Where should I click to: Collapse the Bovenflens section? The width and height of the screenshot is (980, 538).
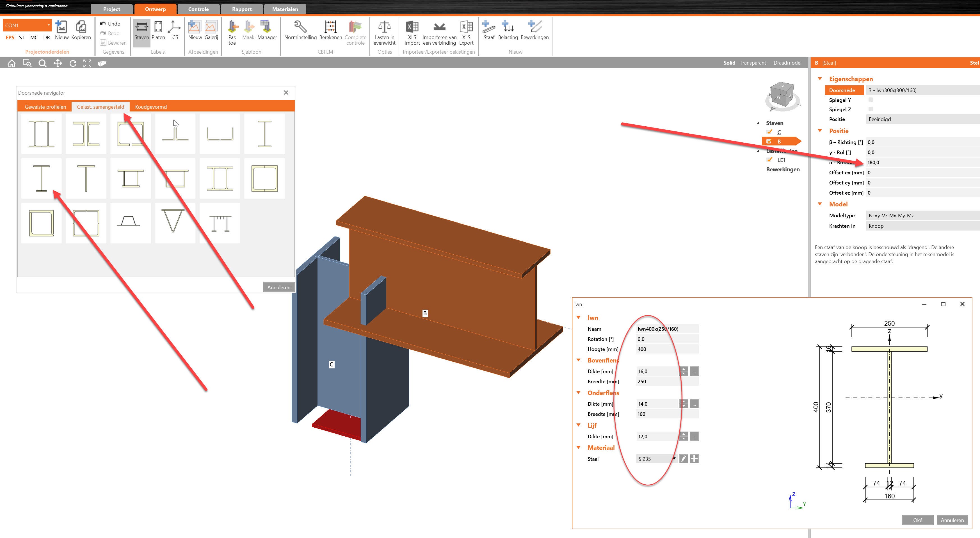578,360
